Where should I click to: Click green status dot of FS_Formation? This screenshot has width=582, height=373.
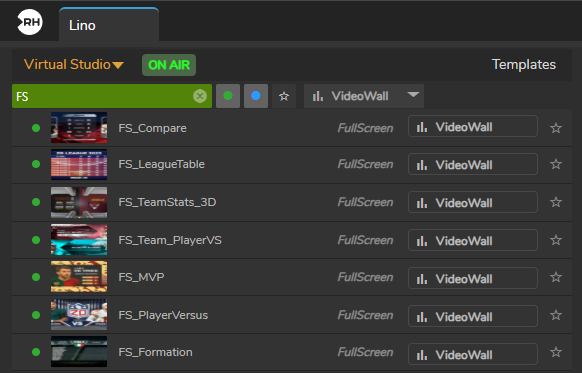[36, 352]
